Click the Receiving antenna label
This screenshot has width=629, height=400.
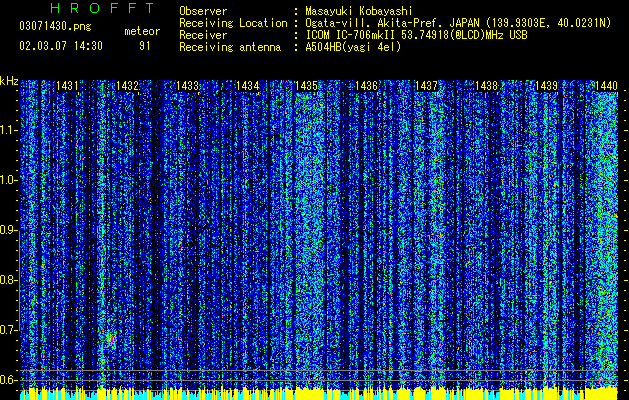(230, 47)
